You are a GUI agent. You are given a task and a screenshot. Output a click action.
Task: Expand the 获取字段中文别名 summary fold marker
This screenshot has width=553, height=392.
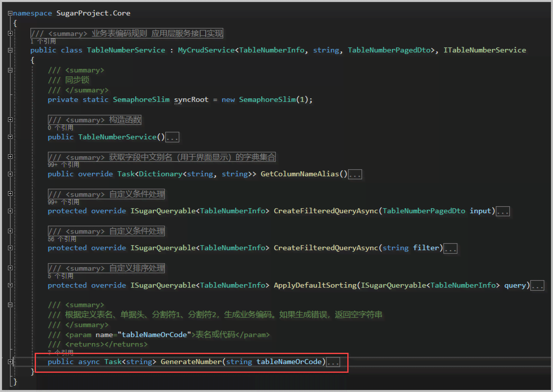10,157
